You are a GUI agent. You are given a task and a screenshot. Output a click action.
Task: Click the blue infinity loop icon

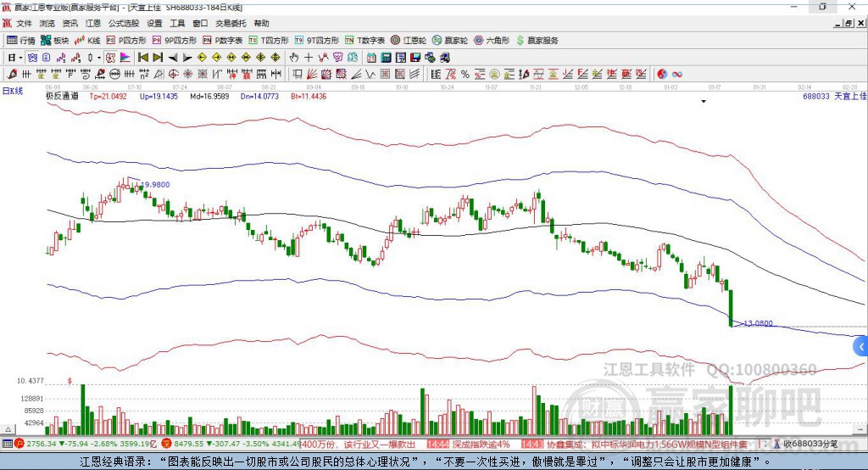click(677, 75)
